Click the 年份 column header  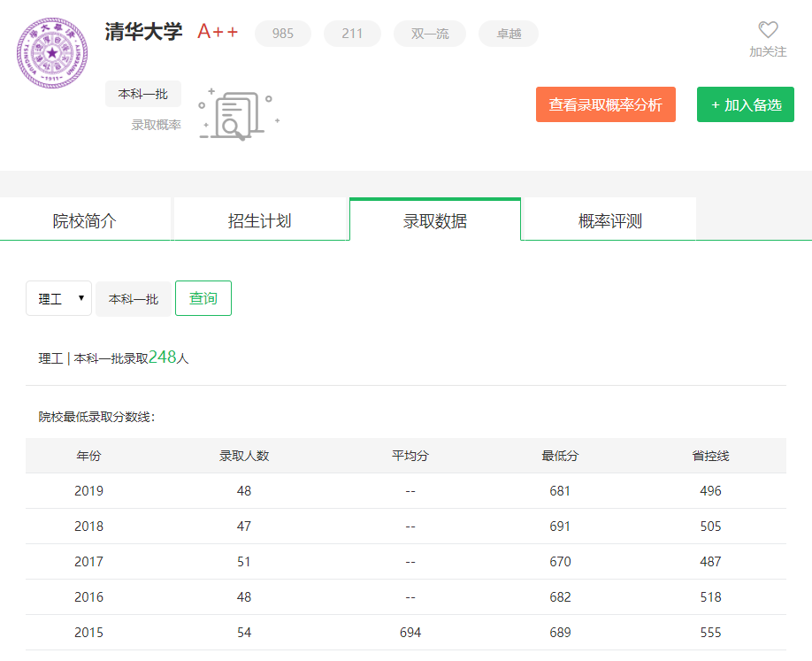coord(89,456)
